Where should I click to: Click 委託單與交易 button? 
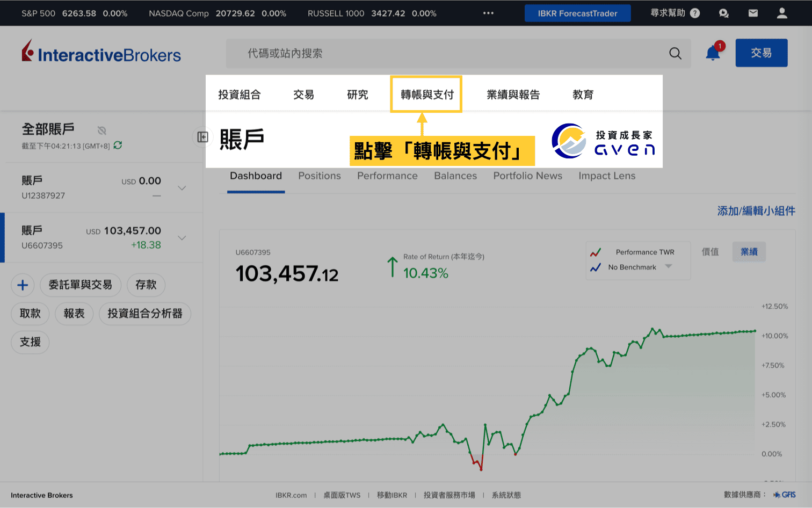click(x=81, y=285)
